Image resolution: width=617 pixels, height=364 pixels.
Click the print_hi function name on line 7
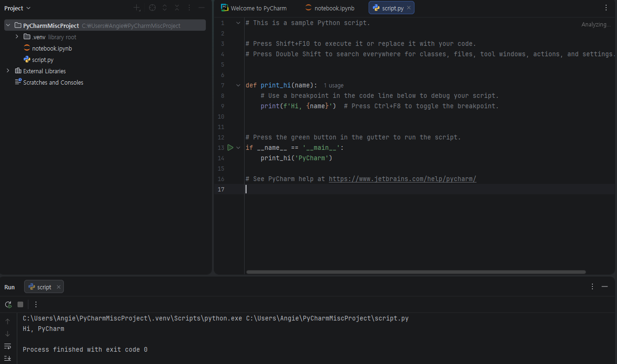(276, 85)
